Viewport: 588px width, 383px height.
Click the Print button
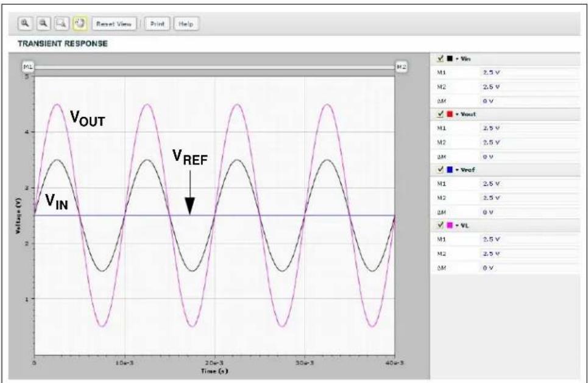click(157, 24)
